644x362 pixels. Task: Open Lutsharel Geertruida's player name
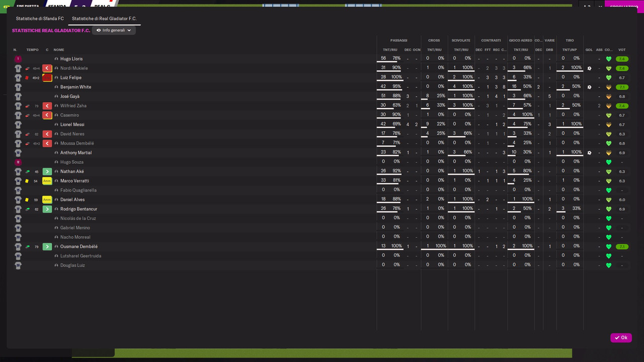(80, 256)
